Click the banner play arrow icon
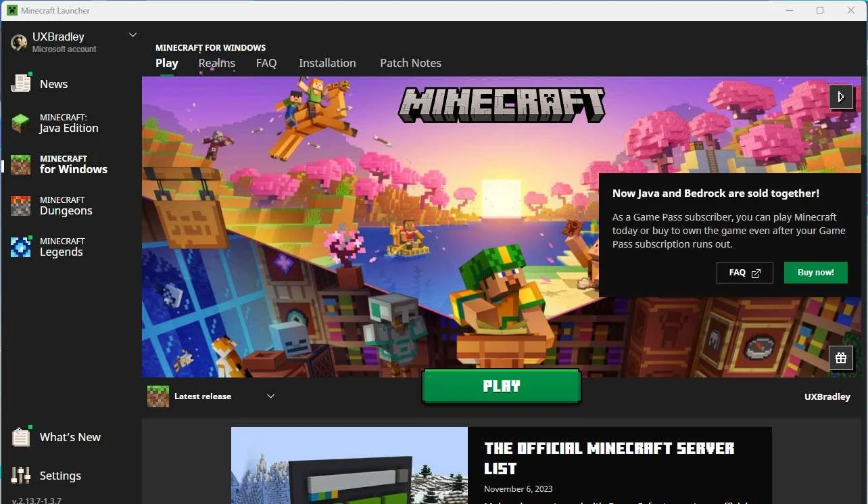Image resolution: width=868 pixels, height=504 pixels. pyautogui.click(x=841, y=97)
